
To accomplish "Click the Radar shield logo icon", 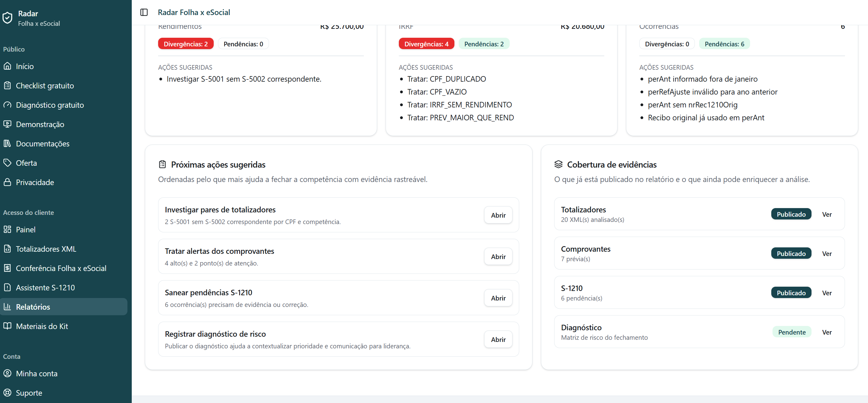I will tap(7, 18).
